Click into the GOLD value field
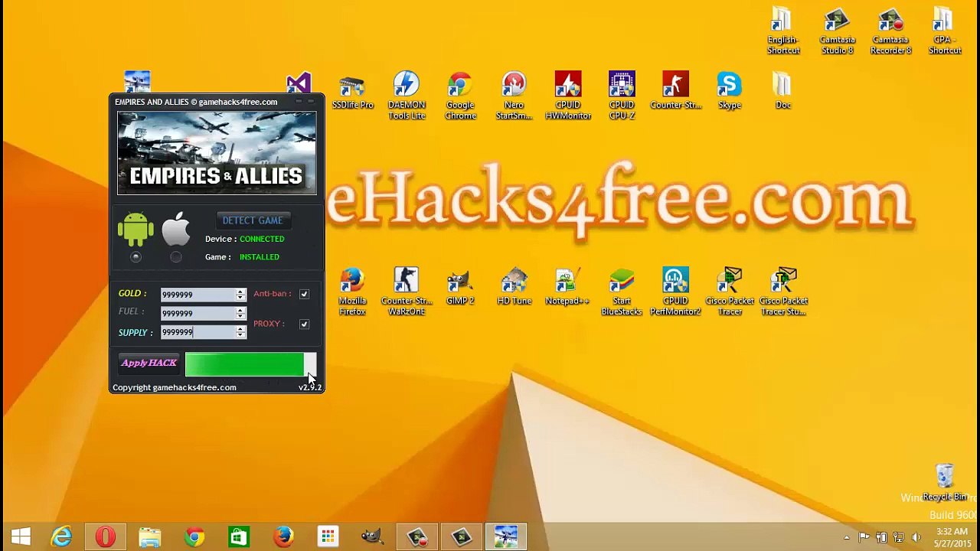Viewport: 980px width, 551px height. (198, 295)
